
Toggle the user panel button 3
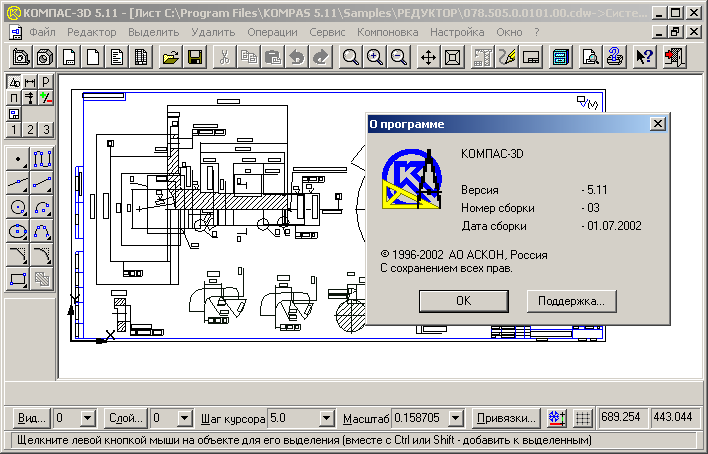pyautogui.click(x=46, y=130)
